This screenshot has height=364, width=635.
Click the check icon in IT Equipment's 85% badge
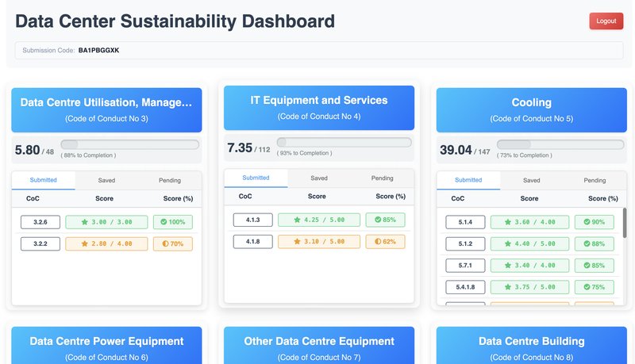pos(378,220)
